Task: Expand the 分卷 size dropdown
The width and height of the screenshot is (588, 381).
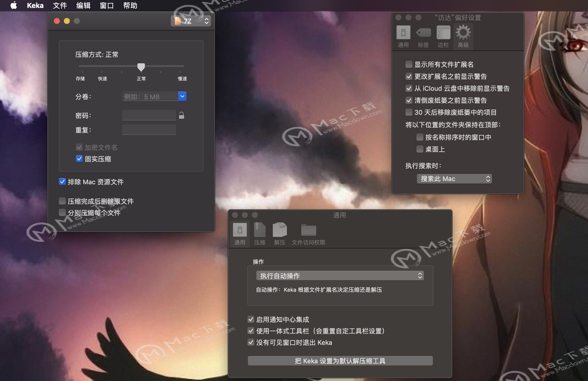Action: (182, 96)
